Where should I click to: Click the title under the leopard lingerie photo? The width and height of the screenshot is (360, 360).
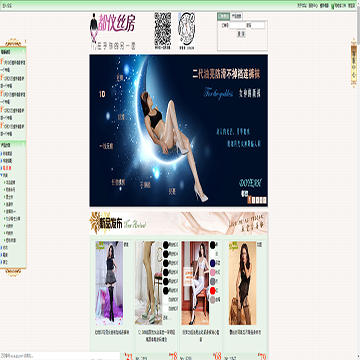[245, 332]
